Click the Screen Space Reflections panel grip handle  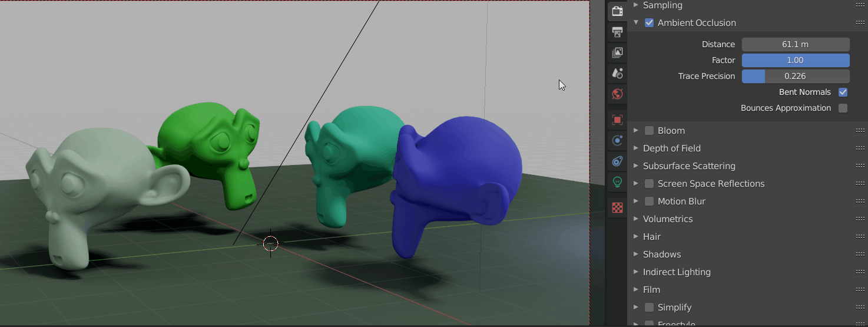click(860, 184)
